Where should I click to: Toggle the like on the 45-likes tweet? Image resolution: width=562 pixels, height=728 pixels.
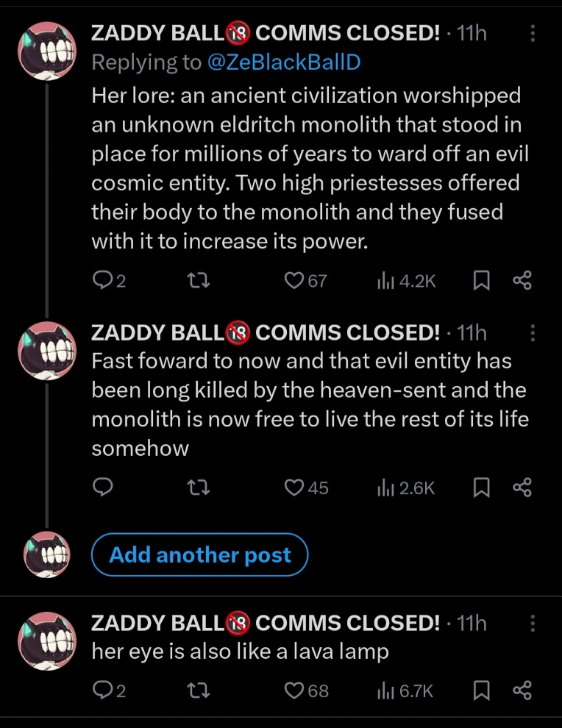click(294, 488)
